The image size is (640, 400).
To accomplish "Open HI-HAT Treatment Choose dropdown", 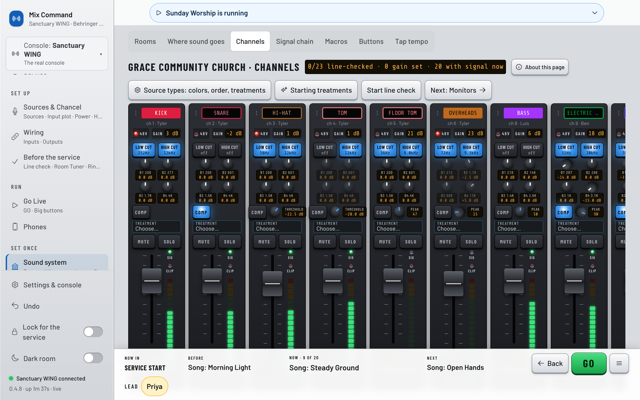I will pos(278,227).
